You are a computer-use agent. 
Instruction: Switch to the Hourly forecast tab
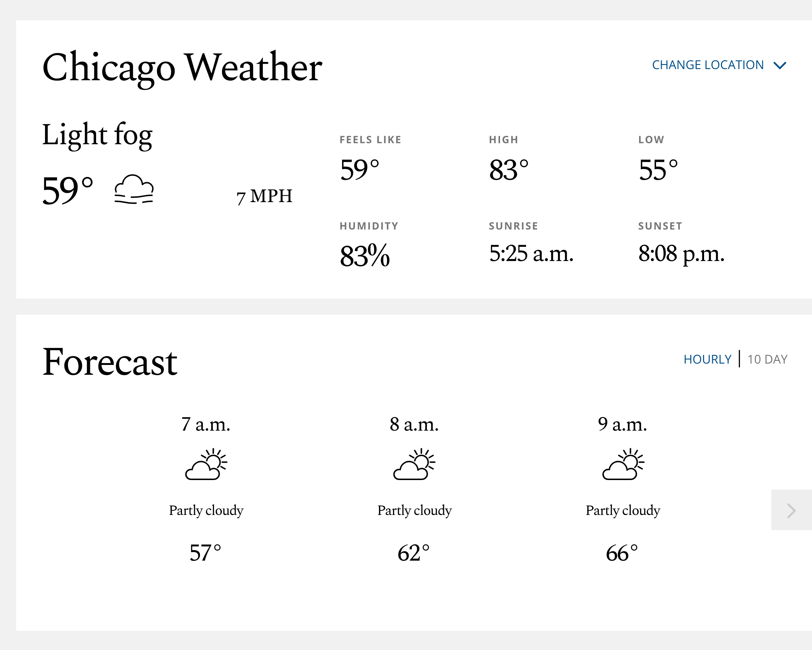(x=707, y=360)
